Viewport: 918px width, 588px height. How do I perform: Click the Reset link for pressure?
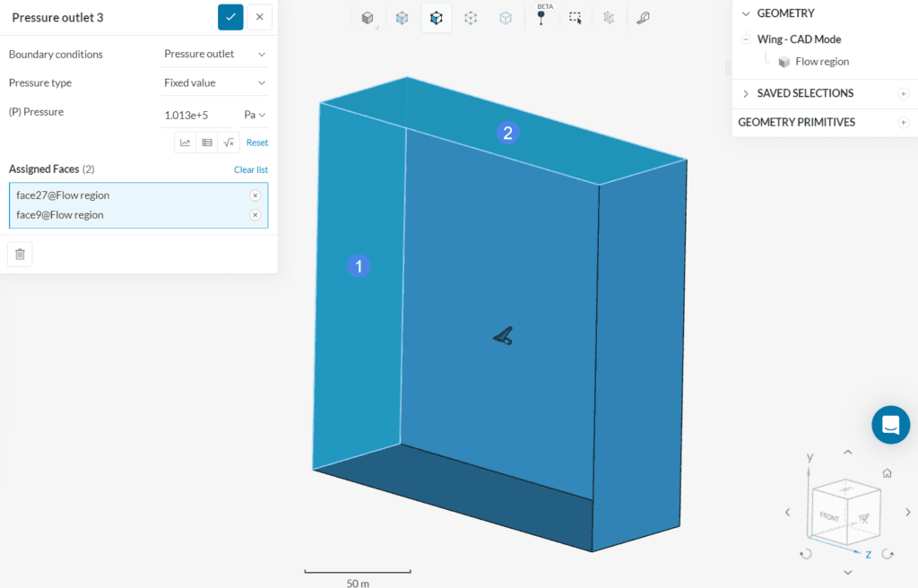point(257,143)
